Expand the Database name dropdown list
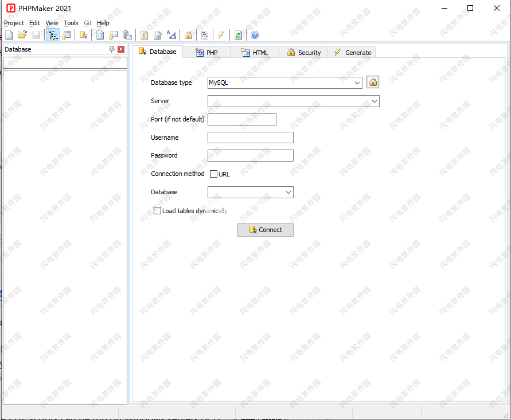Viewport: 511px width, 420px height. click(x=288, y=192)
